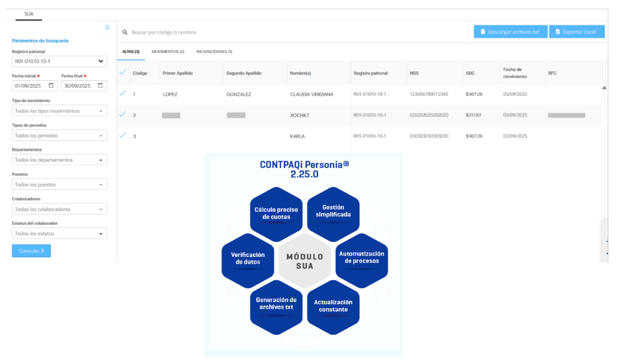The image size is (617, 364).
Task: Open the INCAPACIDADES tab
Action: (214, 52)
